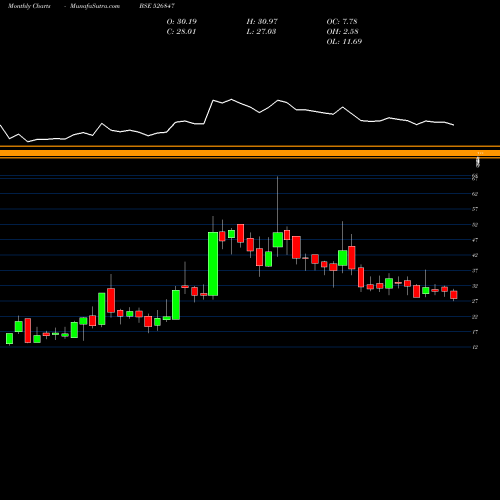Click the 'MunafaSutra.com' label
The width and height of the screenshot is (500, 500).
95,6
